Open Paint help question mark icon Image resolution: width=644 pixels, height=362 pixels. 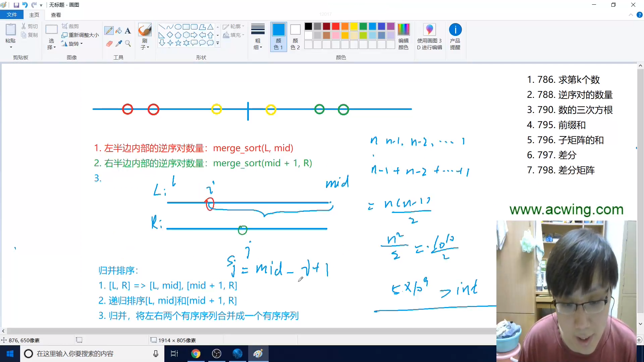click(x=639, y=15)
